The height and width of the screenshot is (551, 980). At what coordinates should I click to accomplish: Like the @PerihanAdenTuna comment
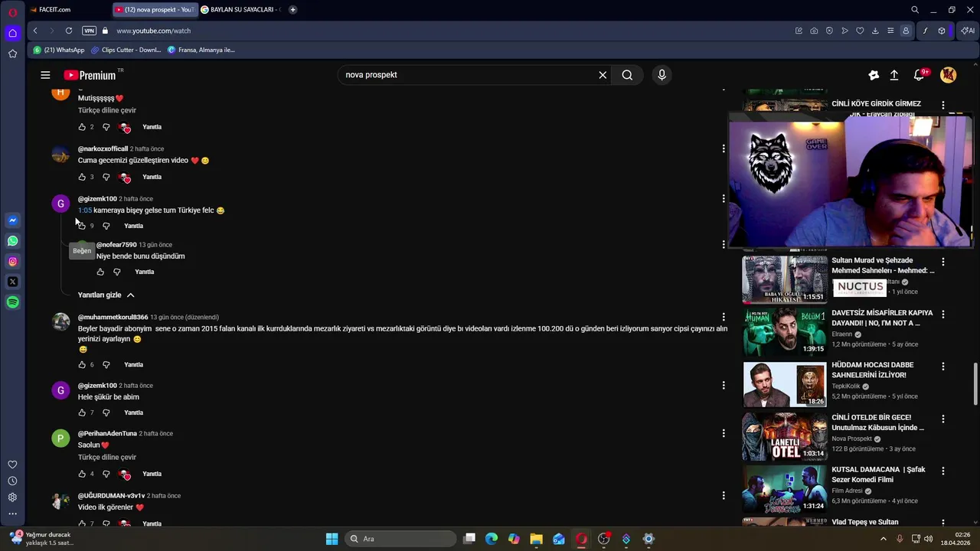[82, 474]
